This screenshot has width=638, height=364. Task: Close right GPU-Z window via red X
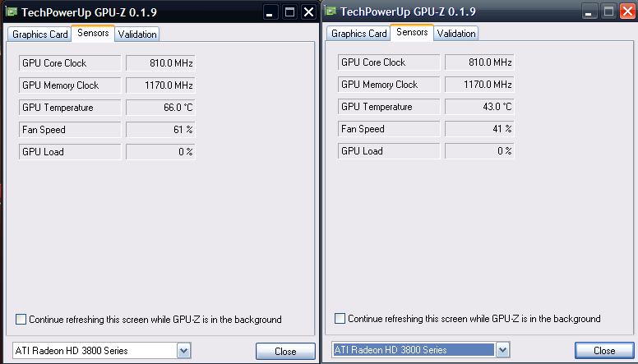628,12
